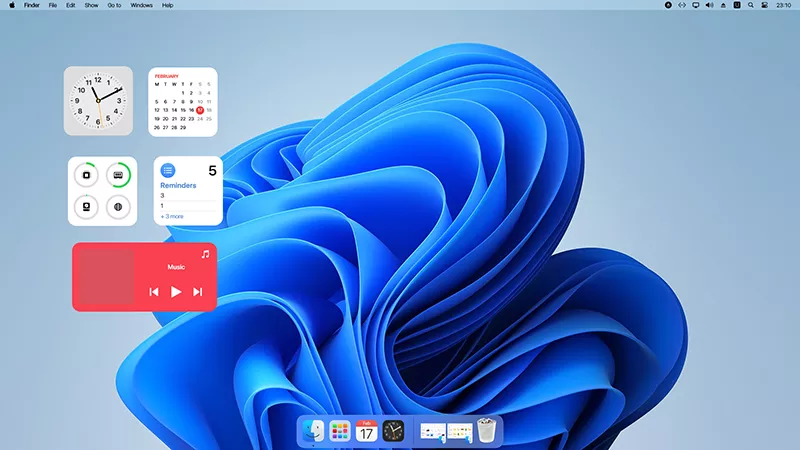Click the eject icon in menu bar
This screenshot has height=450, width=800.
click(723, 5)
